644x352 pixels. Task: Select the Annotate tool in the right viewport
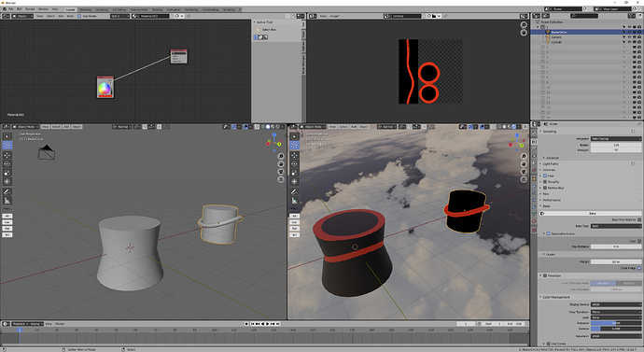(294, 191)
